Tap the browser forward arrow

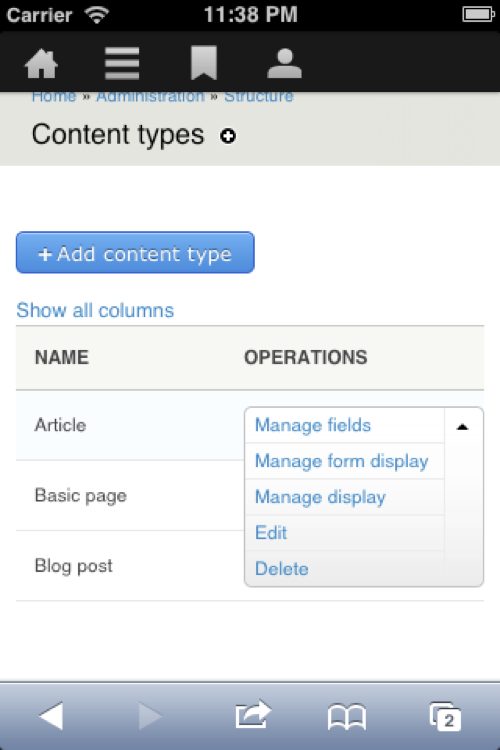150,716
